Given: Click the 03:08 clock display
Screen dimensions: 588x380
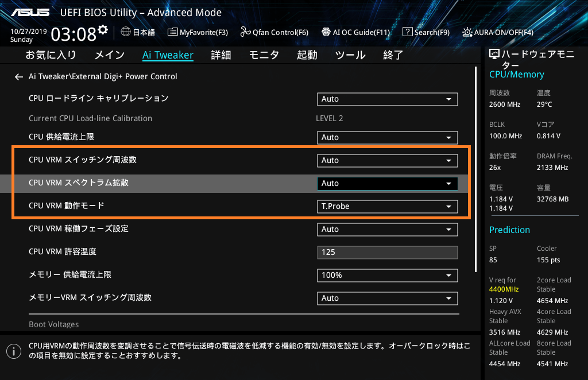Looking at the screenshot, I should pos(73,34).
